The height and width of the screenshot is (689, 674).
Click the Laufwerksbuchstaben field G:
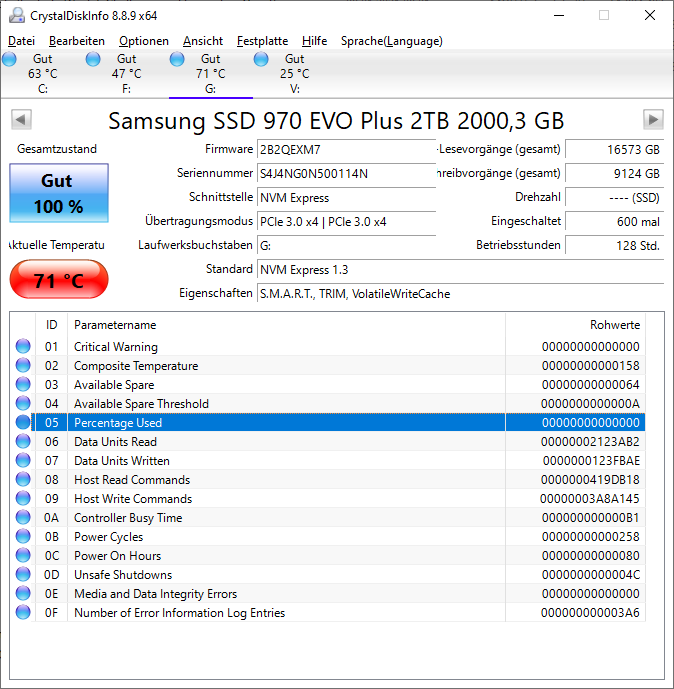point(346,245)
